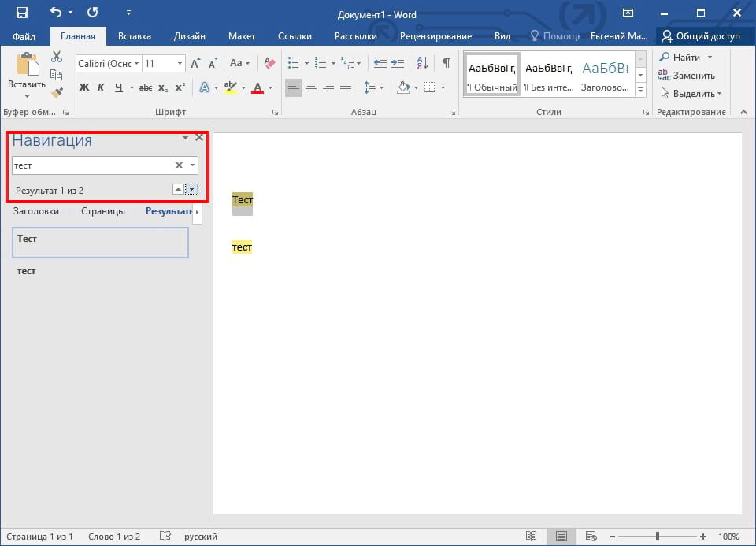
Task: Repeat the last action with redo icon
Action: [x=93, y=12]
